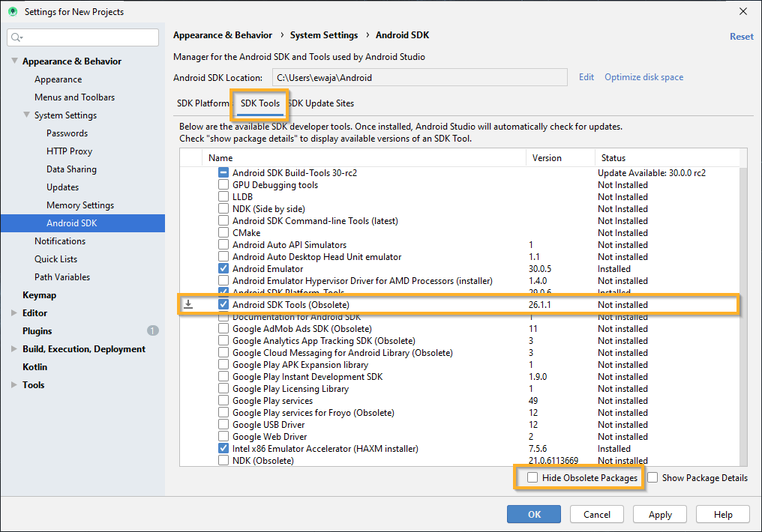Viewport: 762px width, 532px height.
Task: Check the Google USB Driver checkbox
Action: 223,424
